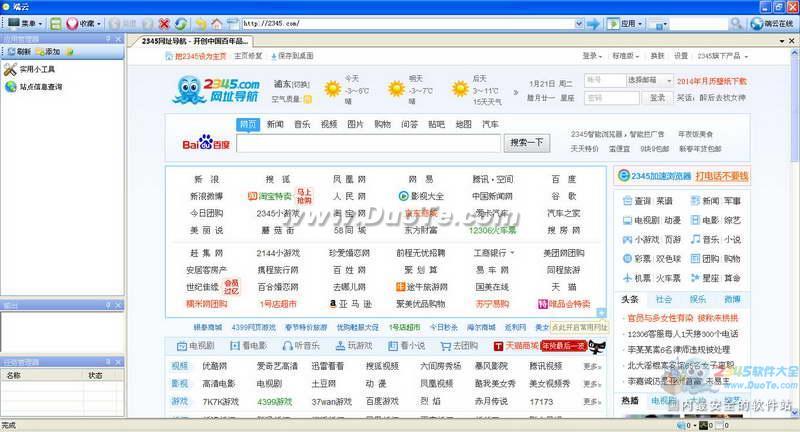The width and height of the screenshot is (800, 432).
Task: Open 实用小工具 in the sidebar
Action: point(30,69)
